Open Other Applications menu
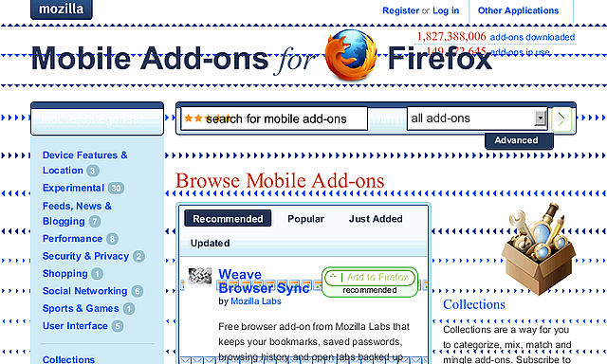The image size is (607, 364). [x=518, y=10]
